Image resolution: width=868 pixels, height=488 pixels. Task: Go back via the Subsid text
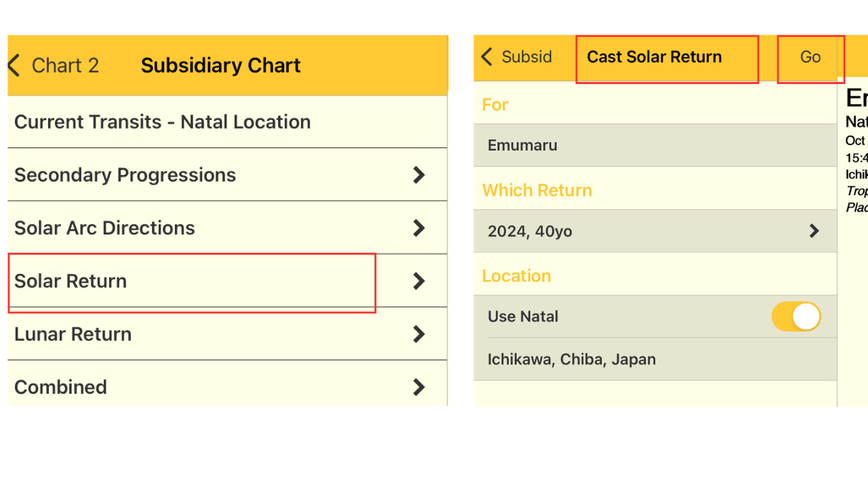pos(526,57)
